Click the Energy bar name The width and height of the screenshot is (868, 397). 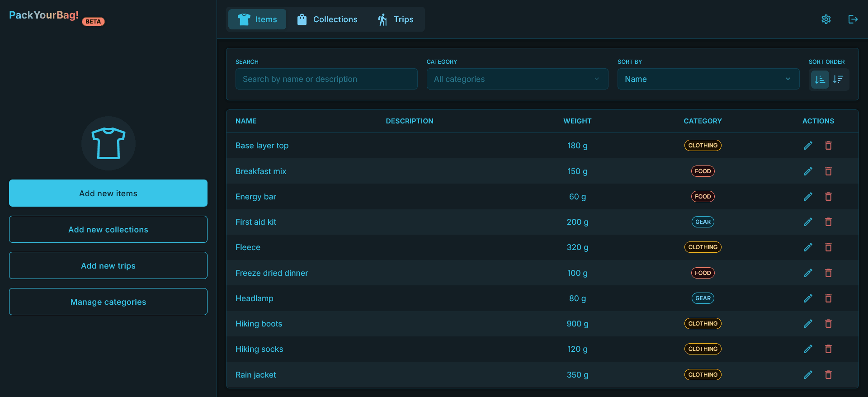point(255,197)
